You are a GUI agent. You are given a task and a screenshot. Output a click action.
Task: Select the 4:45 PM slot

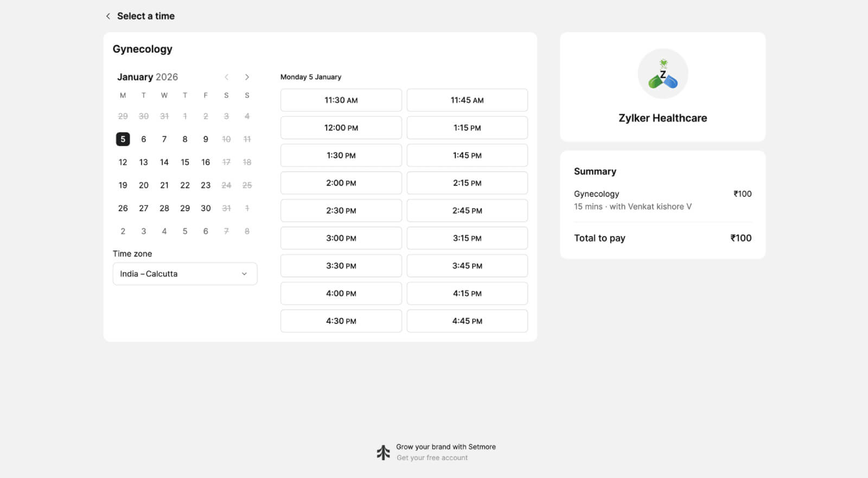click(x=467, y=321)
